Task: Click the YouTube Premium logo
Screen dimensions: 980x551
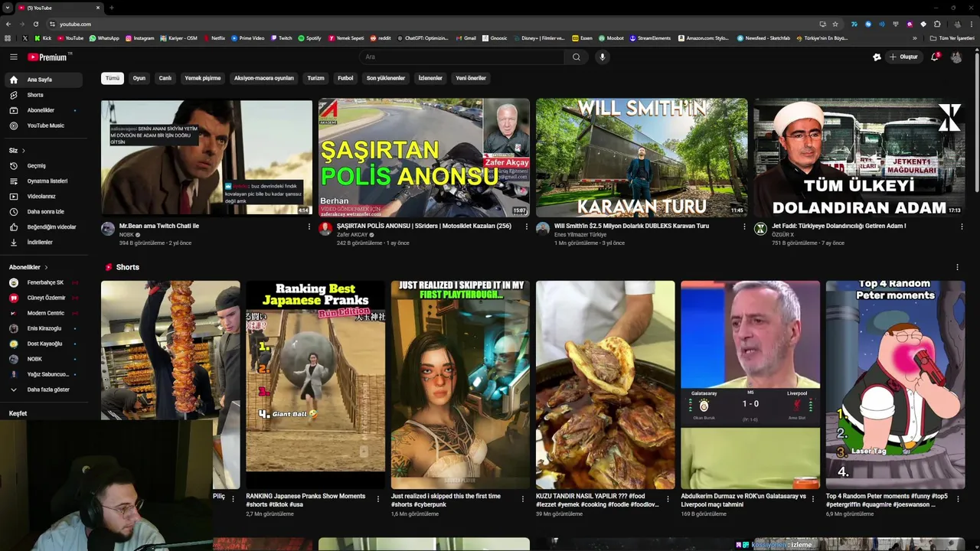Action: pos(49,57)
